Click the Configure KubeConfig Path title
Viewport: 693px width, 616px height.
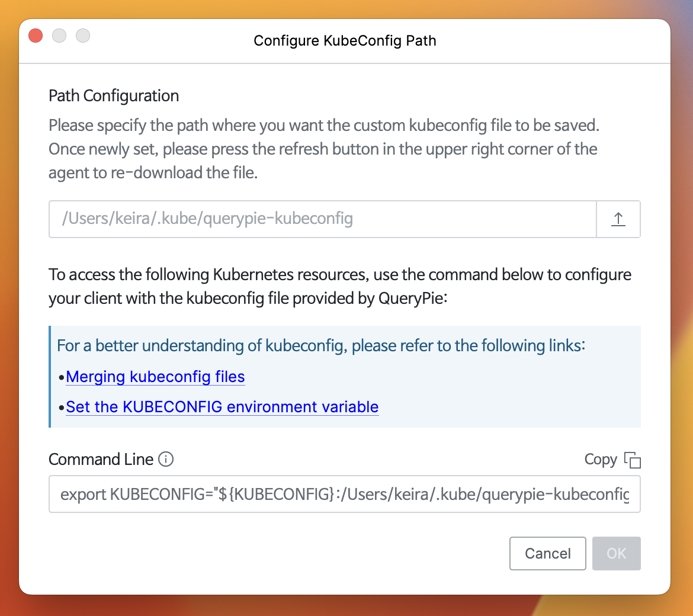tap(345, 41)
